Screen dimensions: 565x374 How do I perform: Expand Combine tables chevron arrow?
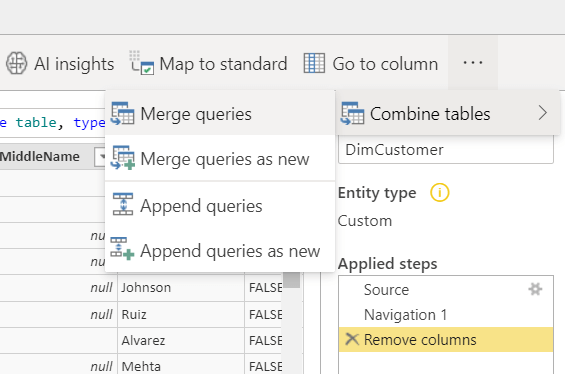[543, 113]
